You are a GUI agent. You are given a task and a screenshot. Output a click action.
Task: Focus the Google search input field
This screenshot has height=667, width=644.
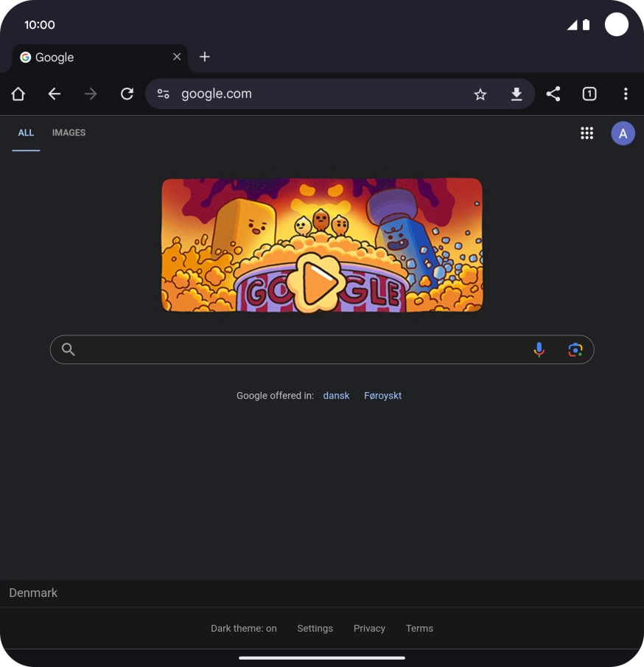tap(302, 350)
